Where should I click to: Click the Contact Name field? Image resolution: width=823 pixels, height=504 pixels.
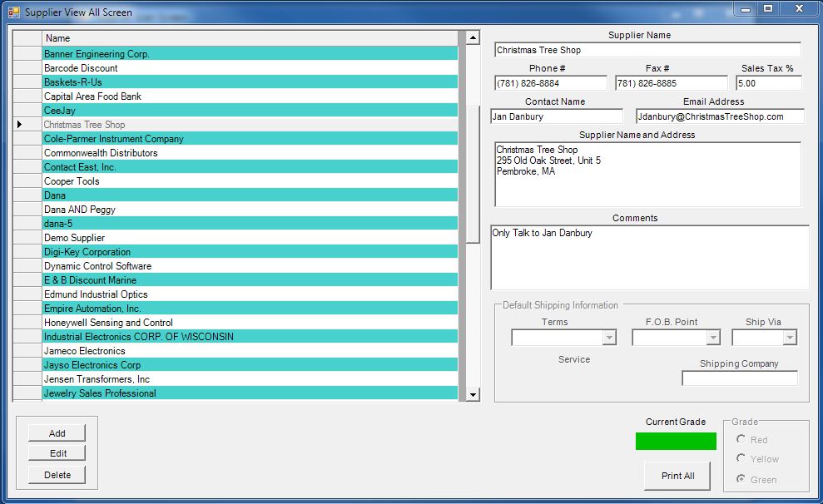pos(557,116)
